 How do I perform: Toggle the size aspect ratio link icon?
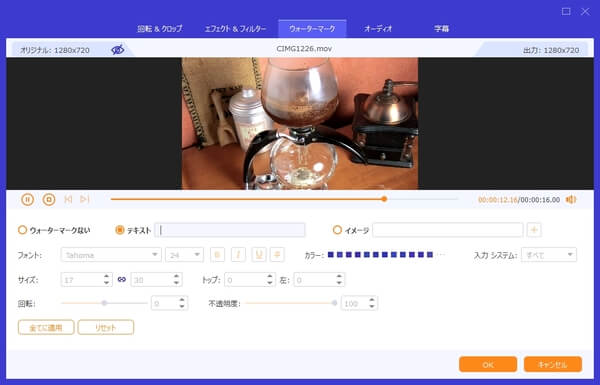click(x=122, y=280)
